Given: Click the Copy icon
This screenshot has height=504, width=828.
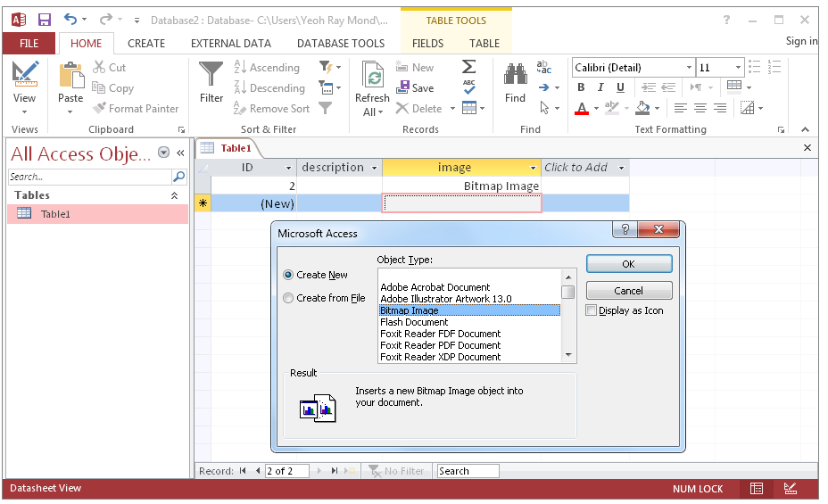Looking at the screenshot, I should click(99, 87).
